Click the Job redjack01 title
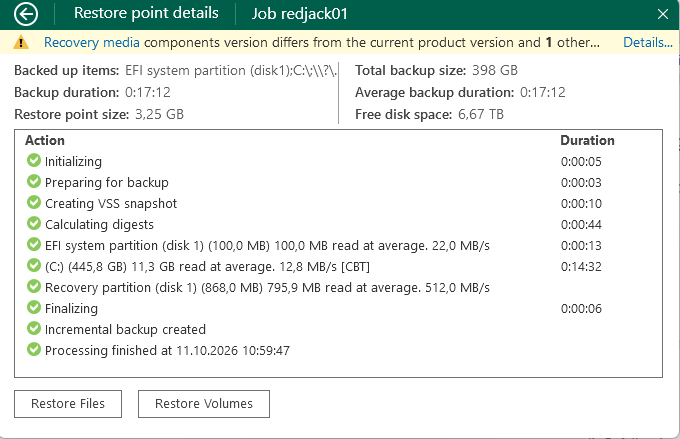The image size is (680, 439). pyautogui.click(x=300, y=14)
